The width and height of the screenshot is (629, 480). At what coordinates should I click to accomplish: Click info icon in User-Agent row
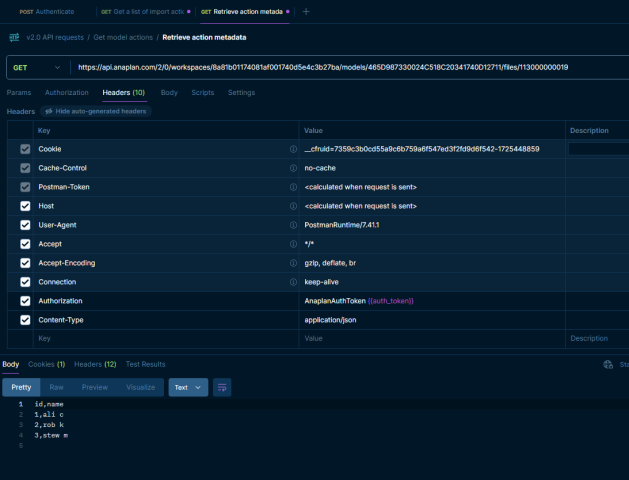click(x=293, y=225)
